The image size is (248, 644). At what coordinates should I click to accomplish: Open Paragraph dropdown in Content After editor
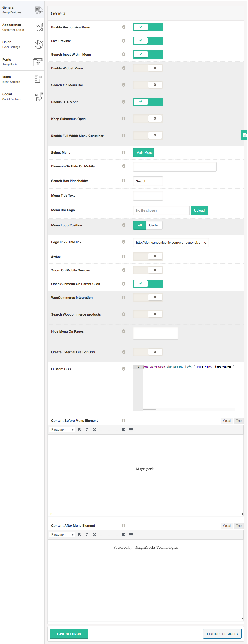point(62,534)
